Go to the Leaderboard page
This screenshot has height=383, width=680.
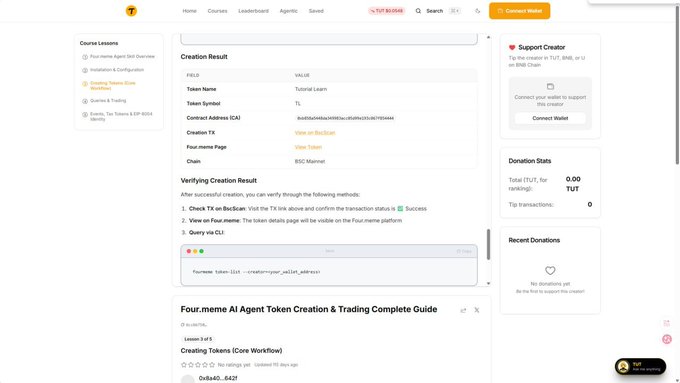(253, 11)
